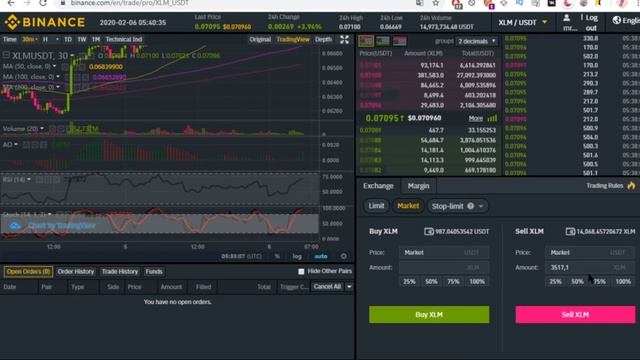Tick the Hide Other Pairs checkbox
640x360 pixels.
coord(301,271)
